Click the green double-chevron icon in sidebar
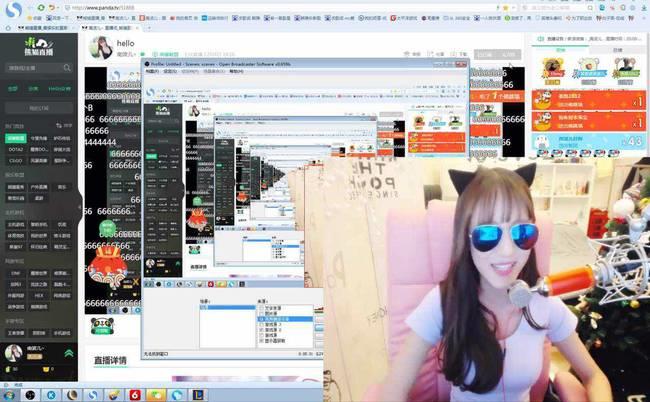Screen dimensions: 650x402 coord(69,354)
